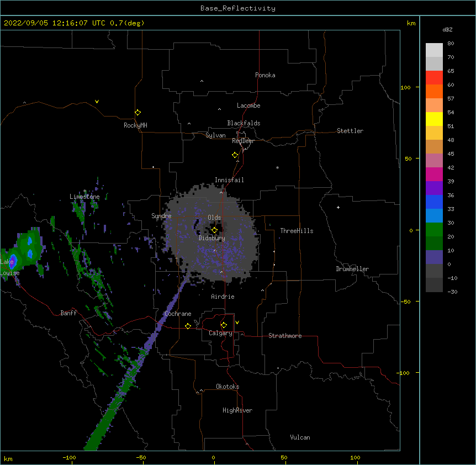Click the km unit label at top right
Screen dimensions: 476x465
coord(411,23)
